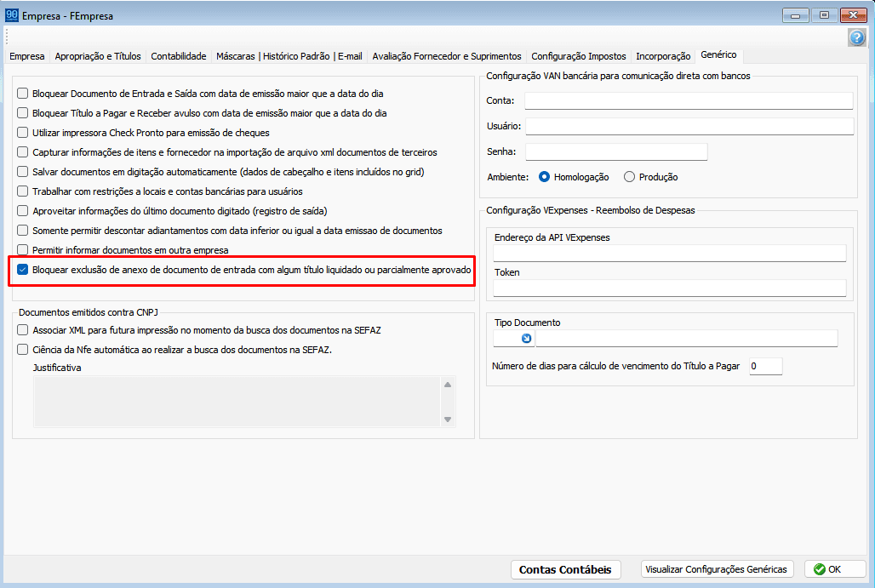Screen dimensions: 875x588
Task: Select the Contabilidade tab
Action: click(x=179, y=56)
